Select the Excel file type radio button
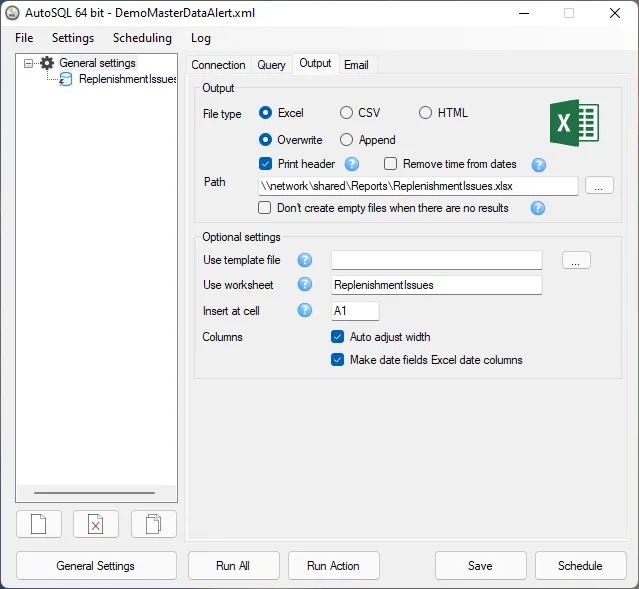 (265, 113)
